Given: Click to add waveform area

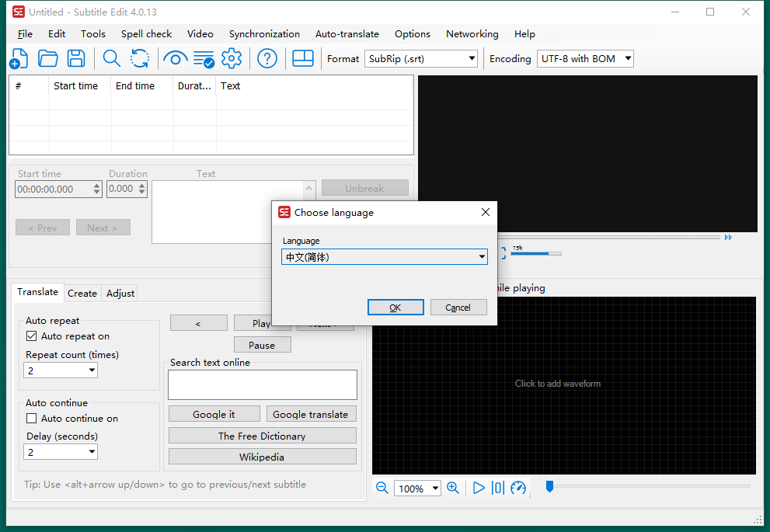Looking at the screenshot, I should coord(564,385).
